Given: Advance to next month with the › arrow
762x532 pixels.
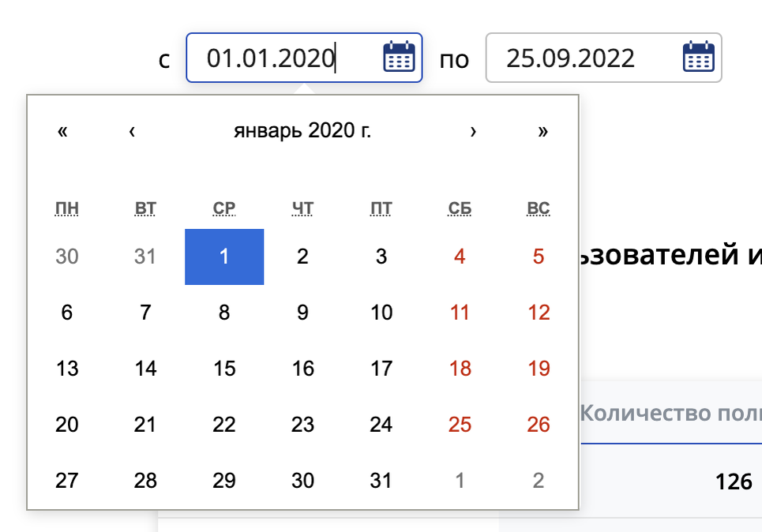Looking at the screenshot, I should (x=472, y=131).
